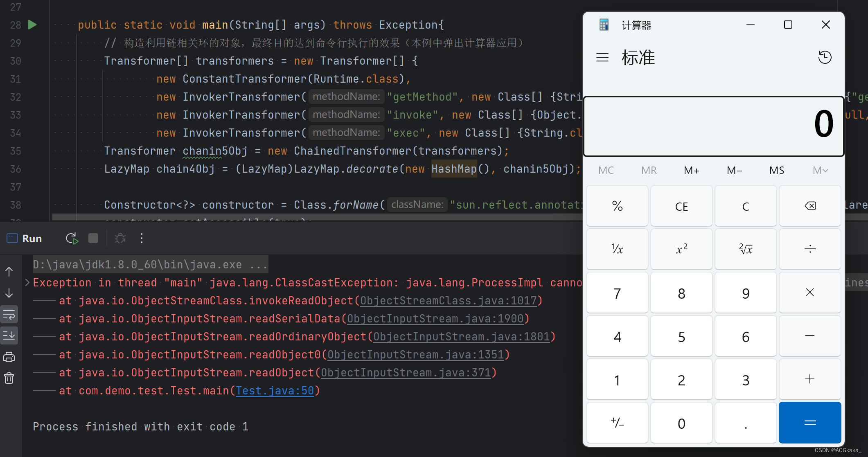Click the plus operator key
The height and width of the screenshot is (457, 868).
point(810,379)
